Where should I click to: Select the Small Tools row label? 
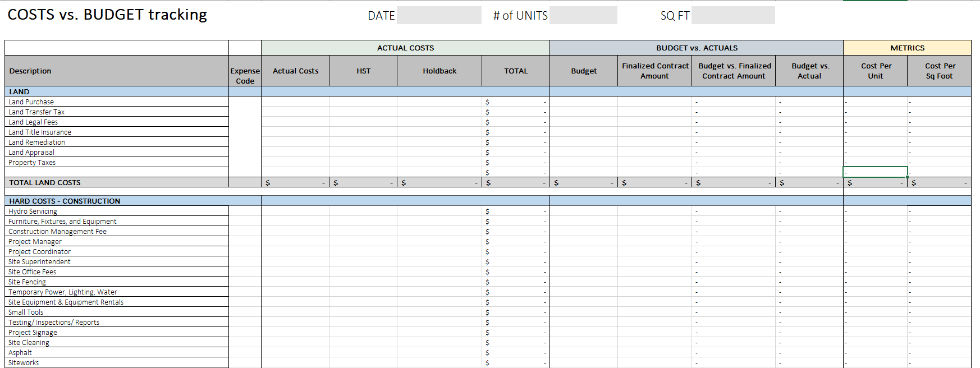(x=26, y=312)
